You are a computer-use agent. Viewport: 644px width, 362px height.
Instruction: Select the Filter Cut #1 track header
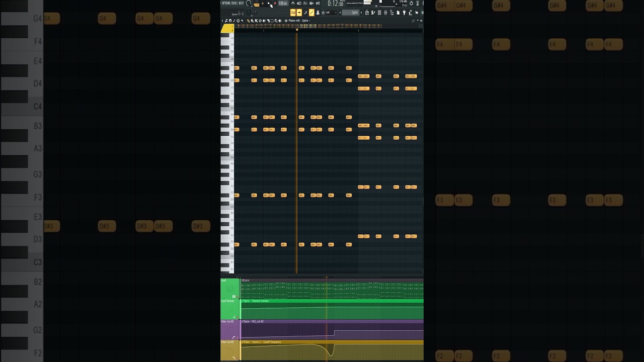(229, 330)
